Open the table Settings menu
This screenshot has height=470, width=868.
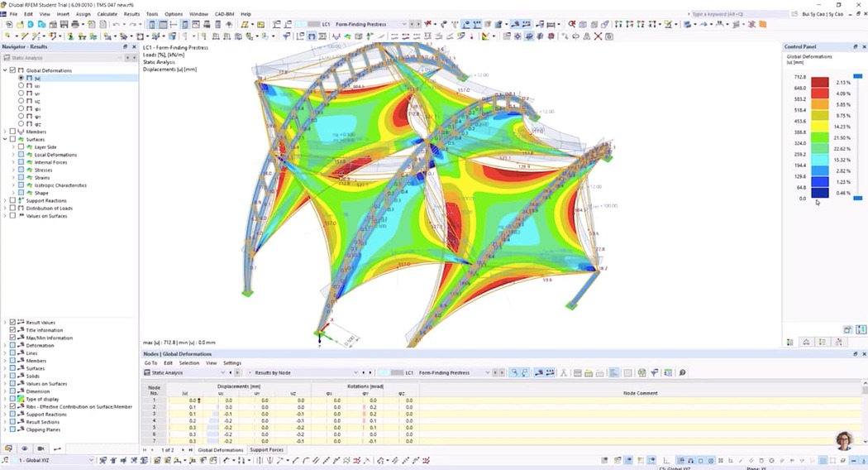coord(232,363)
